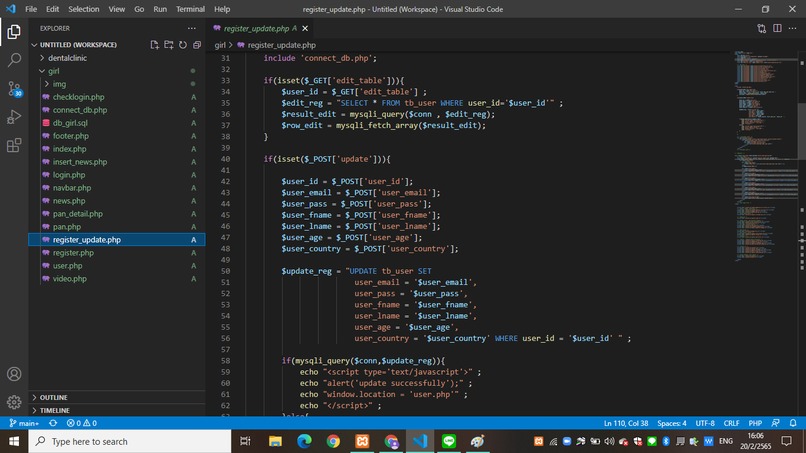The height and width of the screenshot is (453, 806).
Task: Click the New File icon in Explorer
Action: [154, 45]
